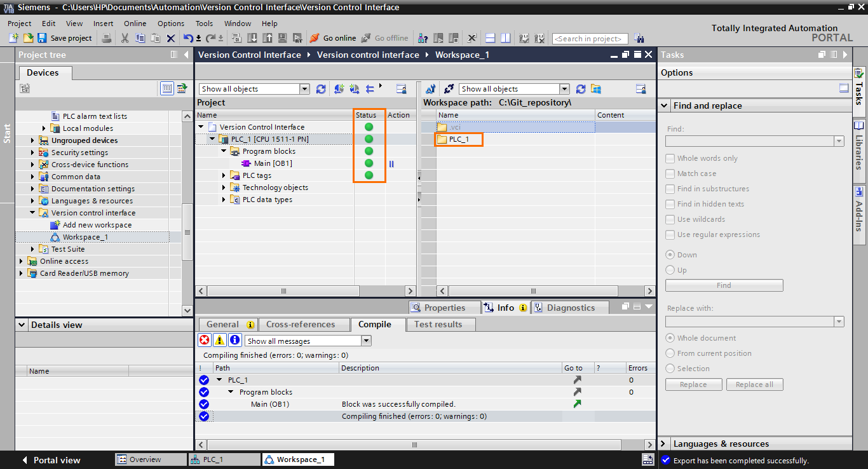
Task: Check the Use wildcards option
Action: (x=670, y=219)
